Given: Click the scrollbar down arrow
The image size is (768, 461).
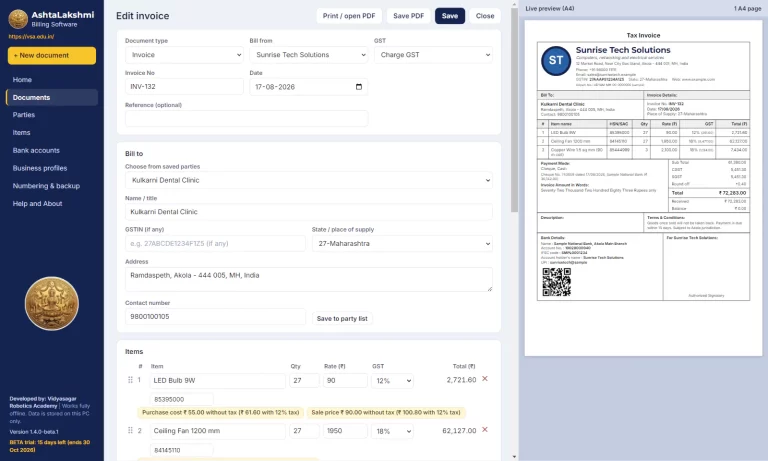Looking at the screenshot, I should [514, 457].
